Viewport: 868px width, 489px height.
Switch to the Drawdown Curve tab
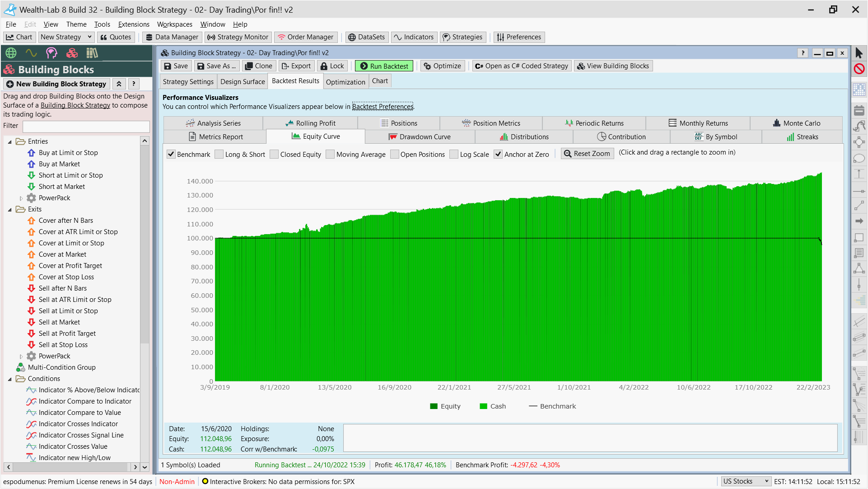tap(420, 136)
